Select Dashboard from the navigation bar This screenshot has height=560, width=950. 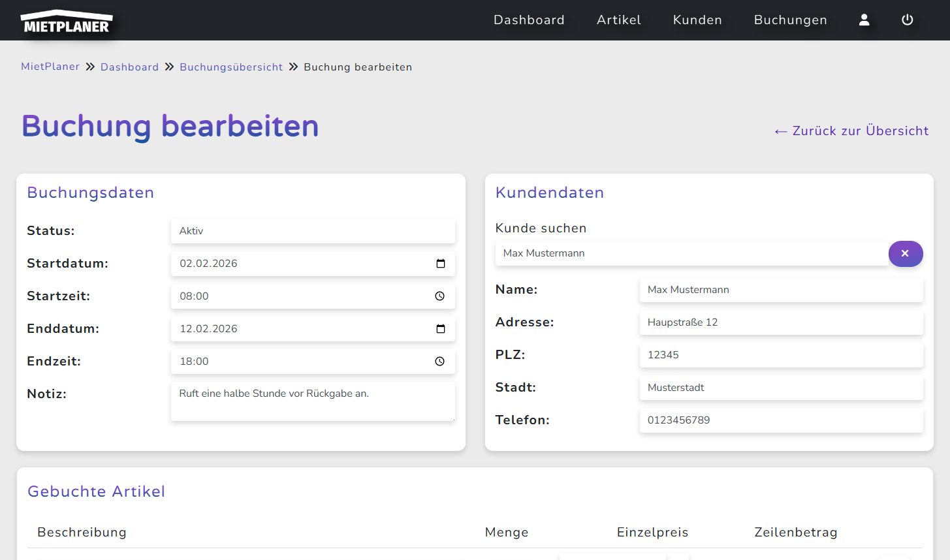(529, 20)
